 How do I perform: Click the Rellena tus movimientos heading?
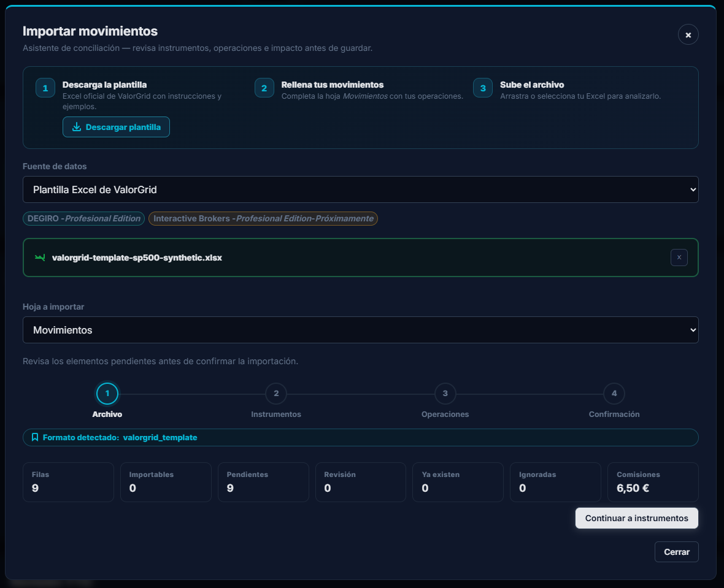click(x=333, y=85)
